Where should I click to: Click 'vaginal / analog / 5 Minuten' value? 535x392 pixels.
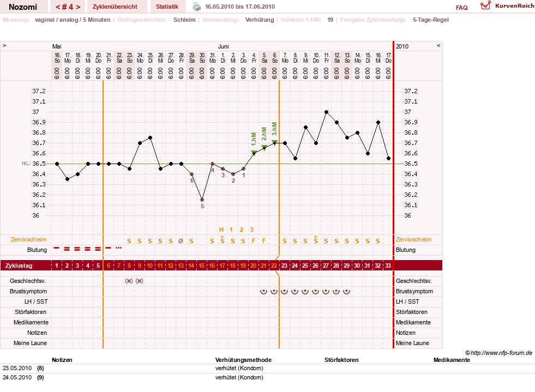tap(73, 20)
